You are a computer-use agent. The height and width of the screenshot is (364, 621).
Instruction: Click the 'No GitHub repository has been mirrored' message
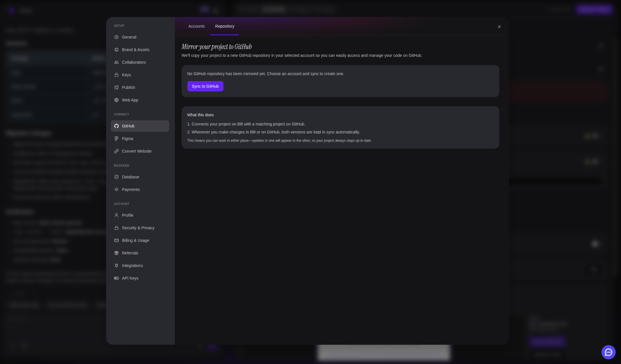click(x=265, y=74)
